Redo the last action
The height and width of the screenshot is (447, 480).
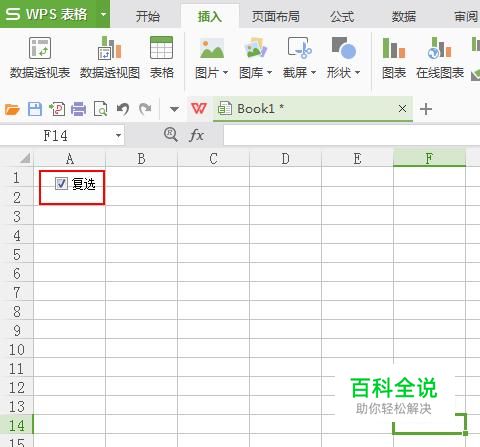coord(145,109)
